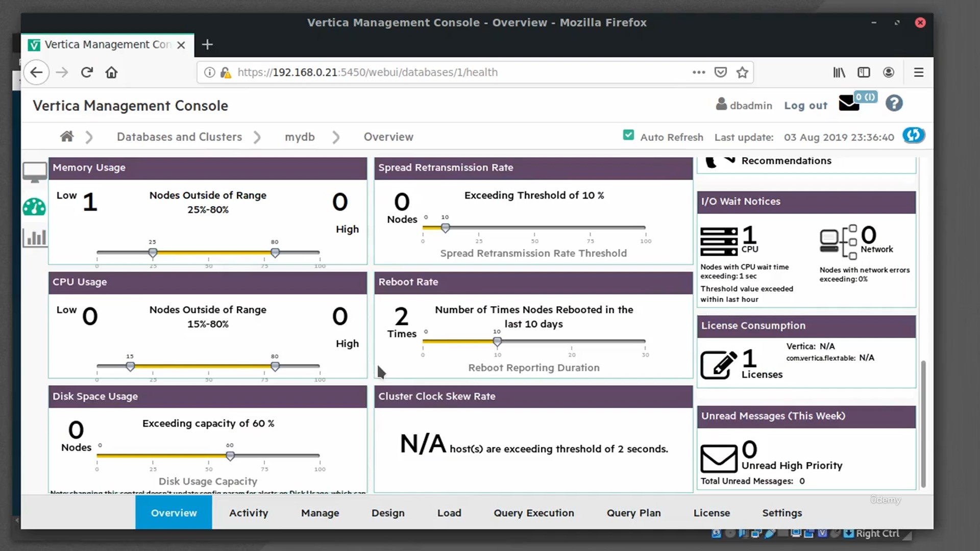This screenshot has width=980, height=551.
Task: Click the unread messages envelope icon
Action: pyautogui.click(x=719, y=458)
